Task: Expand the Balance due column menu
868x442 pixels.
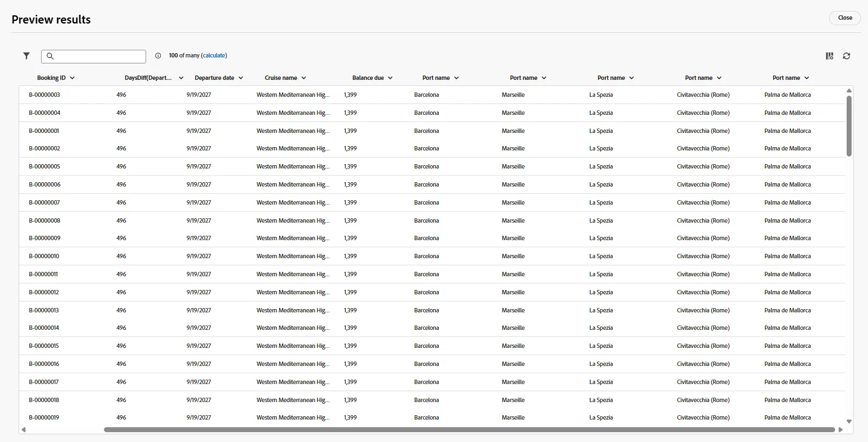Action: point(390,78)
